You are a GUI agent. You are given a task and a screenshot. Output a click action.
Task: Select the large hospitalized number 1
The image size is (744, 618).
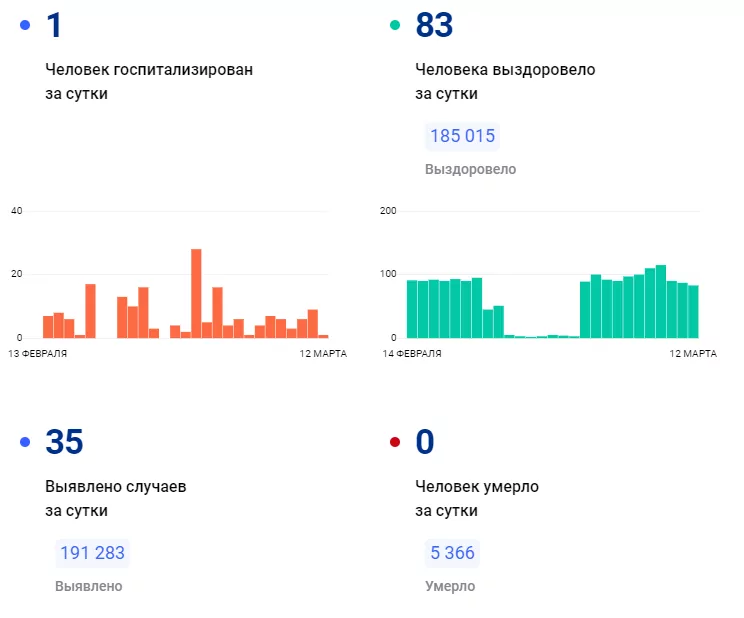[54, 25]
